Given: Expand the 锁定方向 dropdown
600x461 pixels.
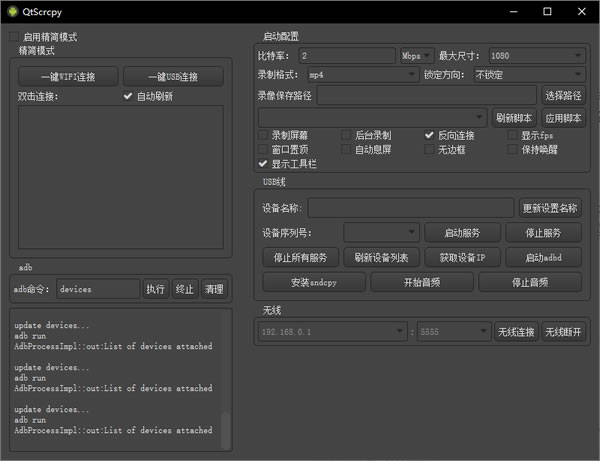Looking at the screenshot, I should click(x=529, y=75).
